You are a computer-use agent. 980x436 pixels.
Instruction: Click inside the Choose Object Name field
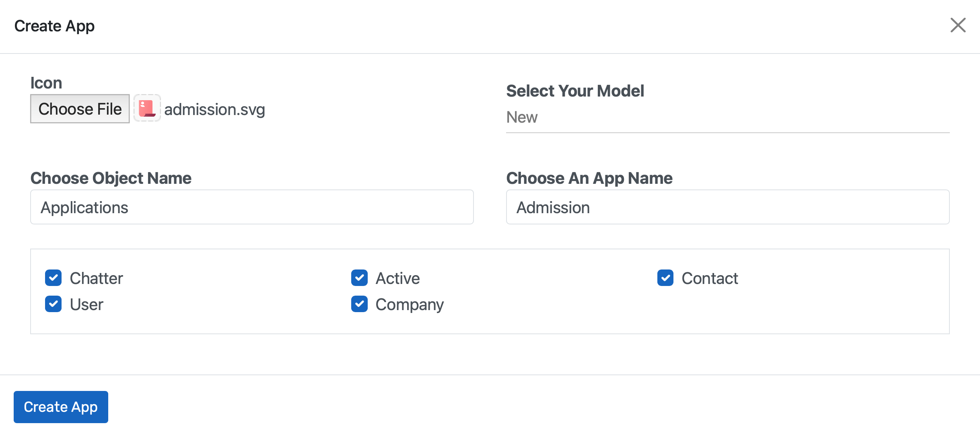tap(251, 207)
